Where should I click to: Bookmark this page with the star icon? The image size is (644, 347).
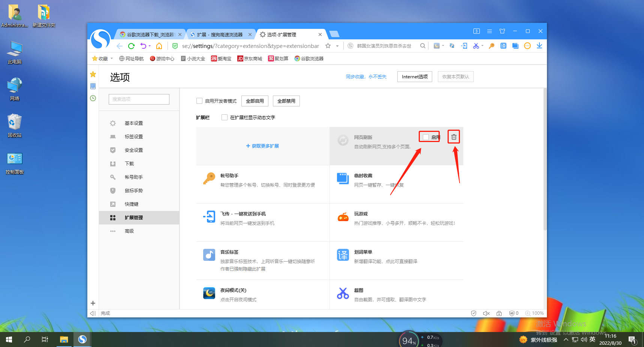click(328, 46)
